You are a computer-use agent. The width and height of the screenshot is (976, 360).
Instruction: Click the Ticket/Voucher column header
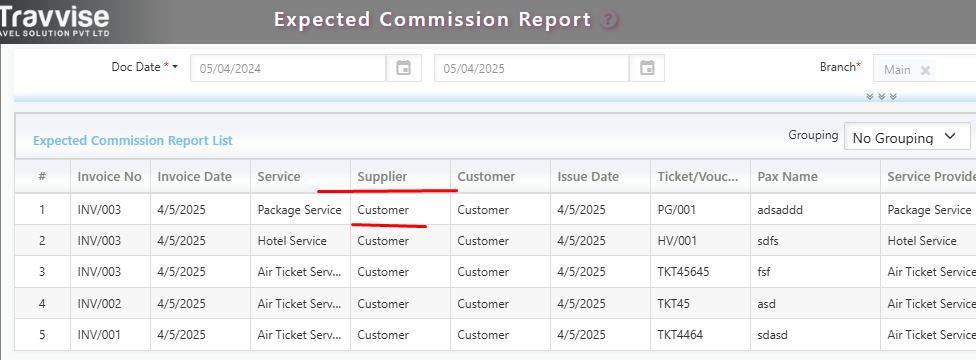click(700, 176)
